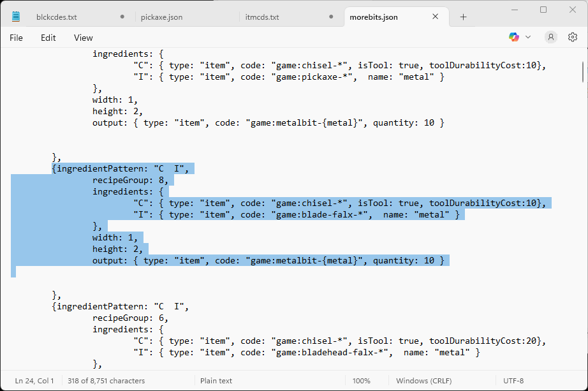Click the Windows (CRLF) line ending indicator
This screenshot has height=391, width=588.
click(423, 381)
